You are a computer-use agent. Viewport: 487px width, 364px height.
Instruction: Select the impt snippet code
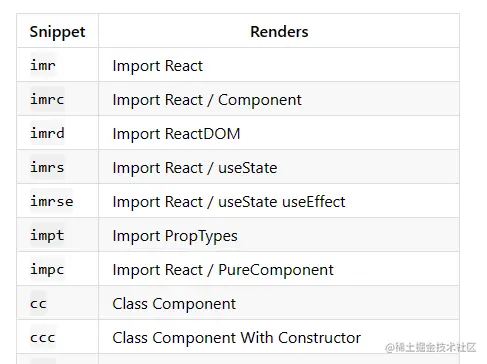[47, 235]
